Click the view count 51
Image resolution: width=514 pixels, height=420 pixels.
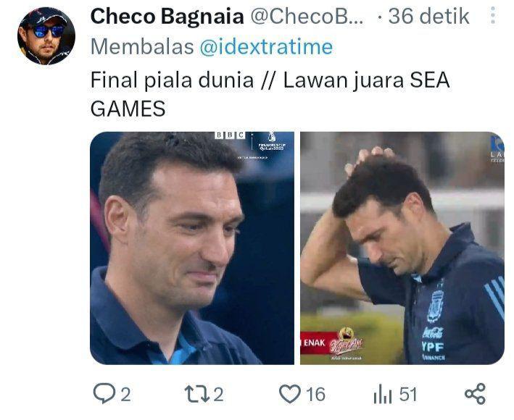pos(408,394)
